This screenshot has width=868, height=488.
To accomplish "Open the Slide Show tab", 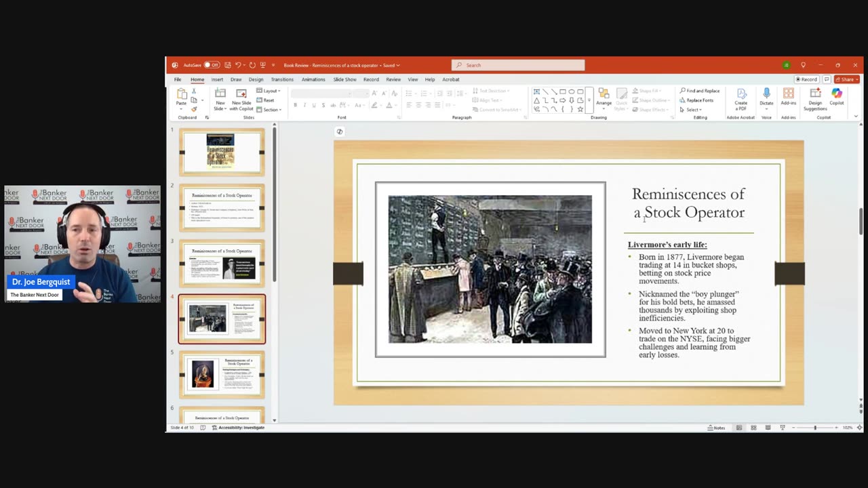I will [x=344, y=79].
